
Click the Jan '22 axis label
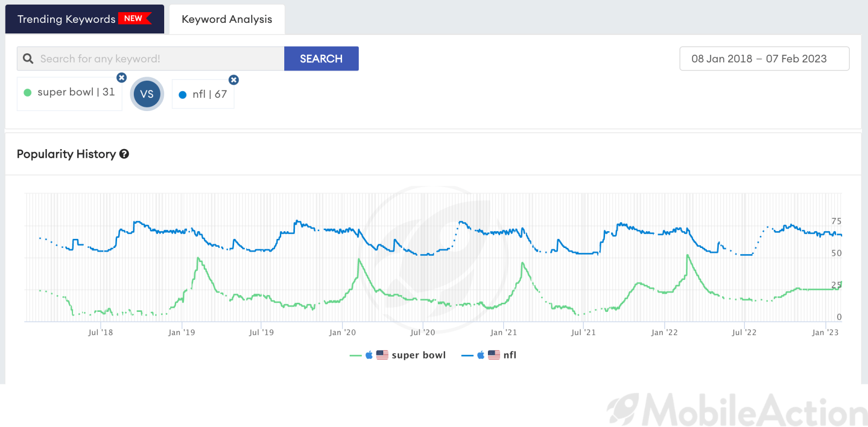(x=664, y=333)
